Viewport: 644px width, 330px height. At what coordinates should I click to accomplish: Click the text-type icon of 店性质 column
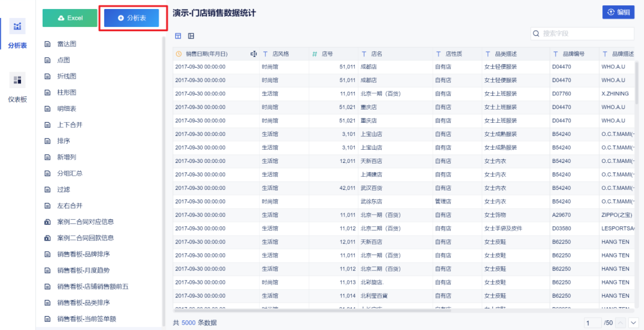coord(439,54)
